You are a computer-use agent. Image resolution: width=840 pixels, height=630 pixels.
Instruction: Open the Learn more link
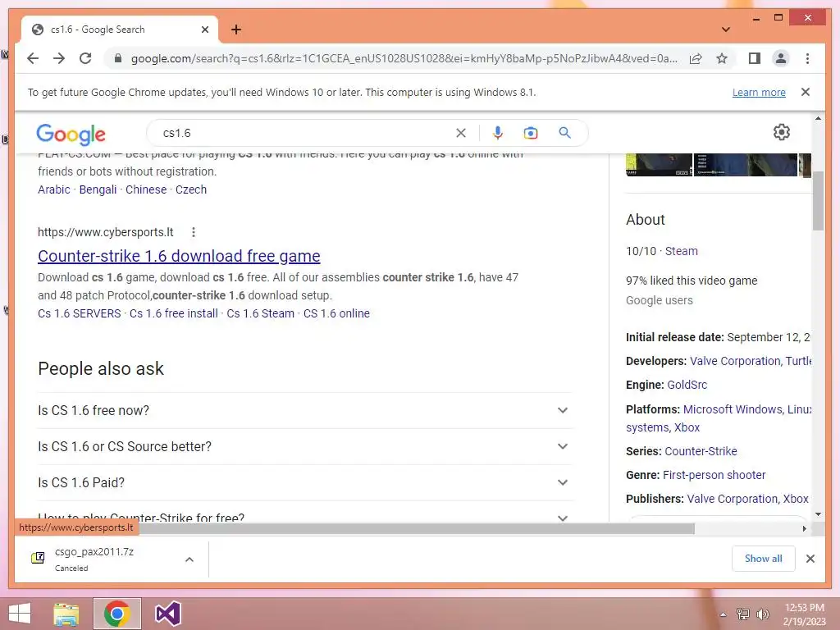tap(759, 92)
